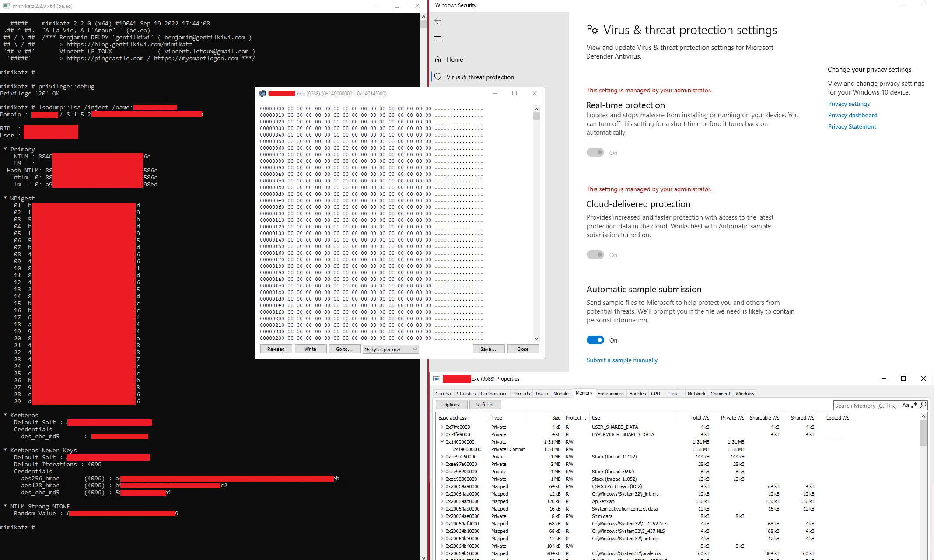Switch to the Performance tab
This screenshot has width=934, height=560.
[494, 394]
